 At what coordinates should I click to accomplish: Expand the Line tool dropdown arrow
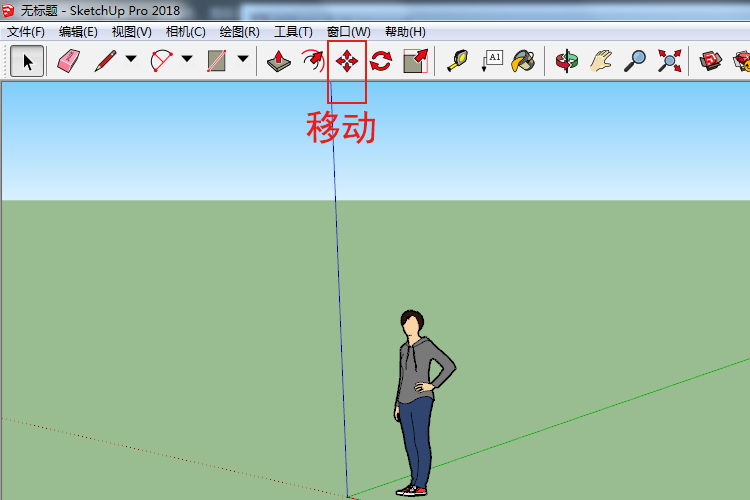click(131, 61)
